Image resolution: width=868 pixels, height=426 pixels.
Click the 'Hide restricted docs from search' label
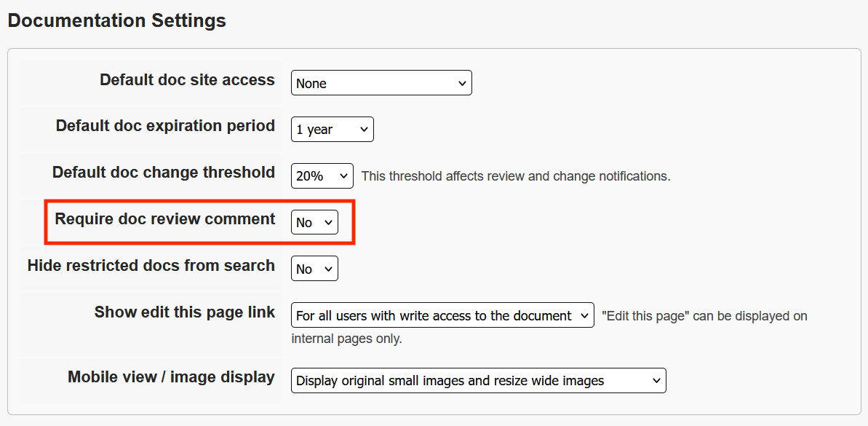click(151, 266)
